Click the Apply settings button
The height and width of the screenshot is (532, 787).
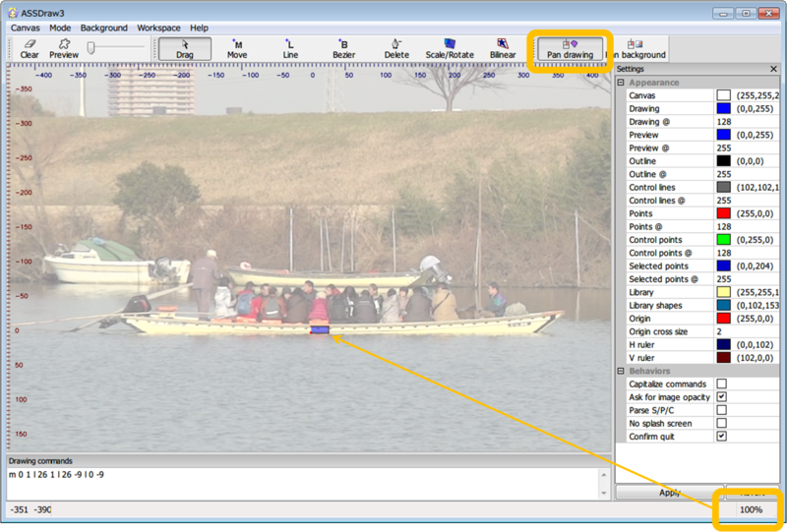[x=670, y=493]
